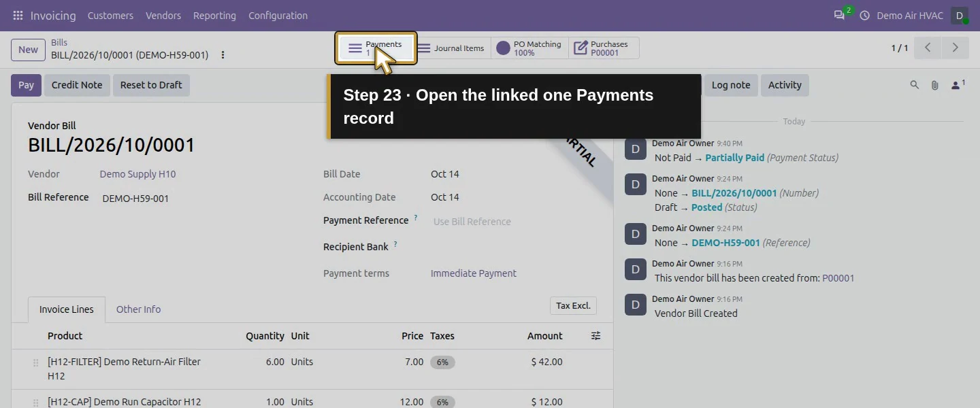This screenshot has height=408, width=980.
Task: Click the Product column header
Action: coord(65,336)
